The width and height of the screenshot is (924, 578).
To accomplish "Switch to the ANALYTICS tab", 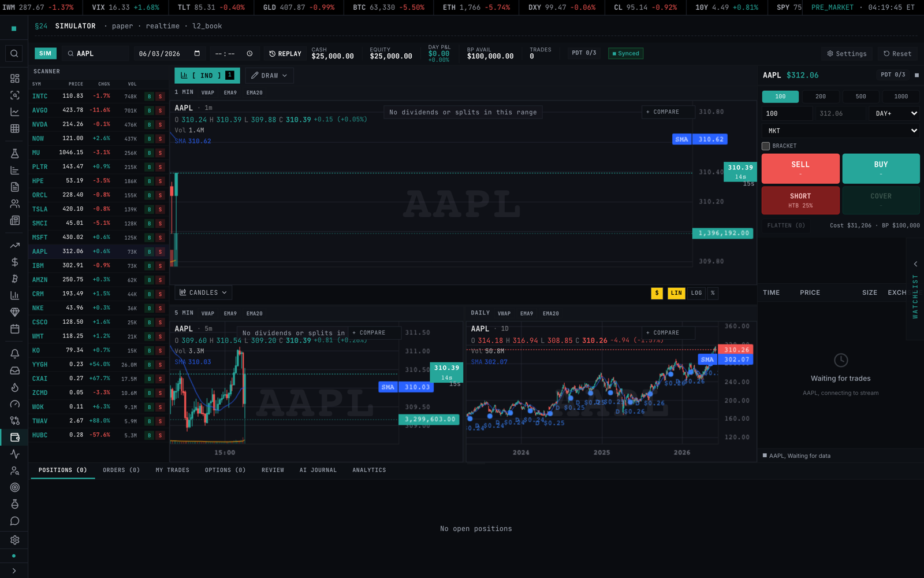I will 369,470.
